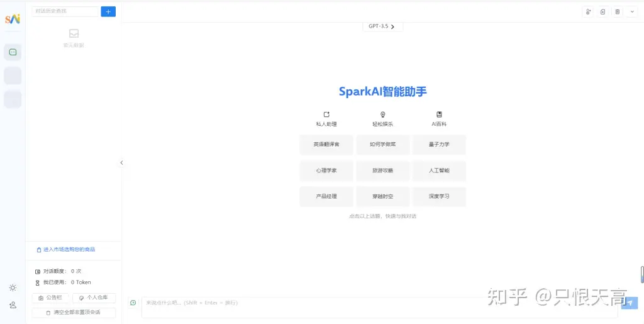Click the blue send paper-plane button
Image resolution: width=644 pixels, height=324 pixels.
pos(630,303)
